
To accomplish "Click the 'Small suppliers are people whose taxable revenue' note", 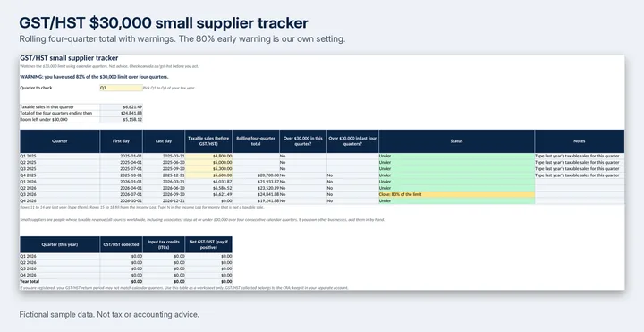I will pyautogui.click(x=202, y=220).
